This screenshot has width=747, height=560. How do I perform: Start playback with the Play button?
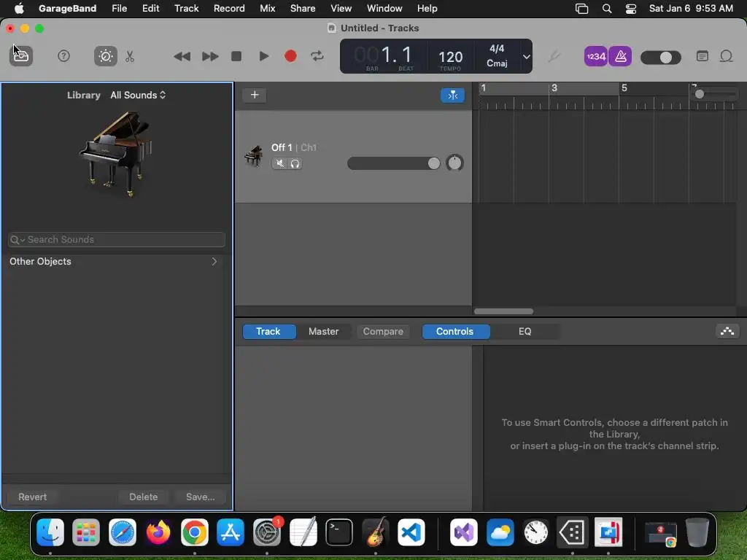(x=263, y=56)
